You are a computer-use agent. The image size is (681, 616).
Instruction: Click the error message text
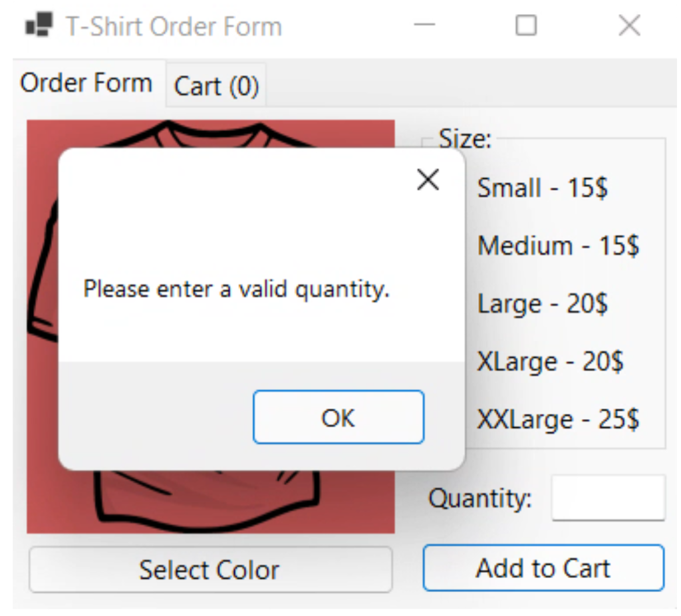pos(237,289)
